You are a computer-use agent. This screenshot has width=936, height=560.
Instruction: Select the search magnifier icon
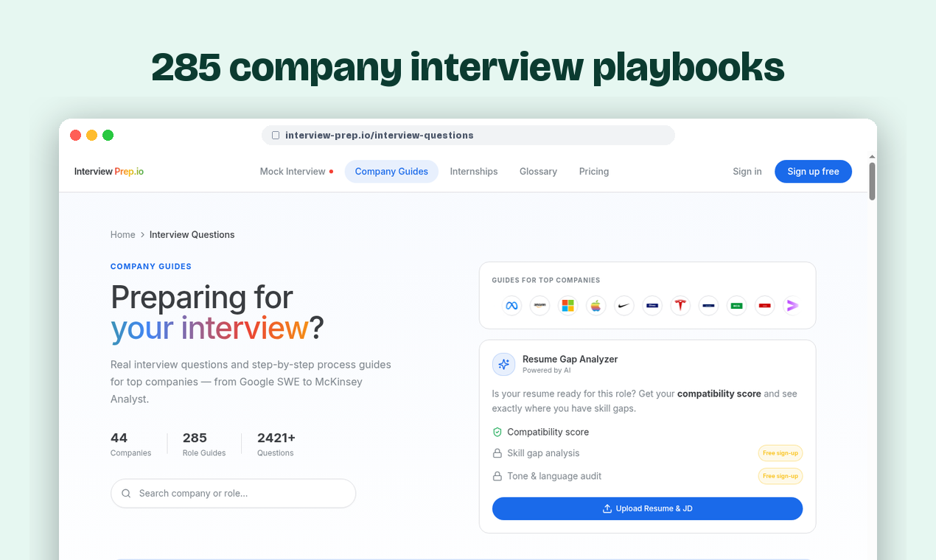[x=126, y=493]
